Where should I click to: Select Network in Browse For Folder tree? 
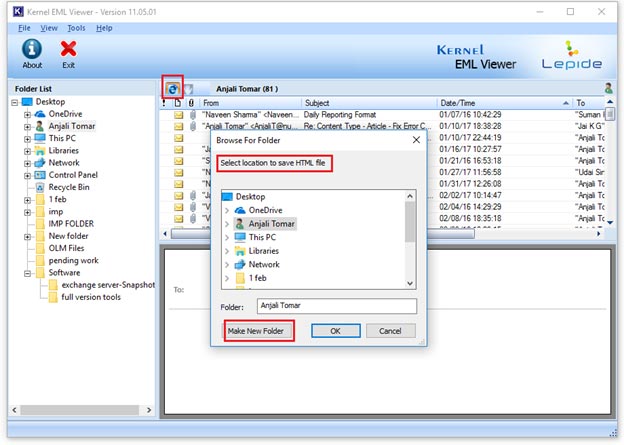click(x=264, y=265)
